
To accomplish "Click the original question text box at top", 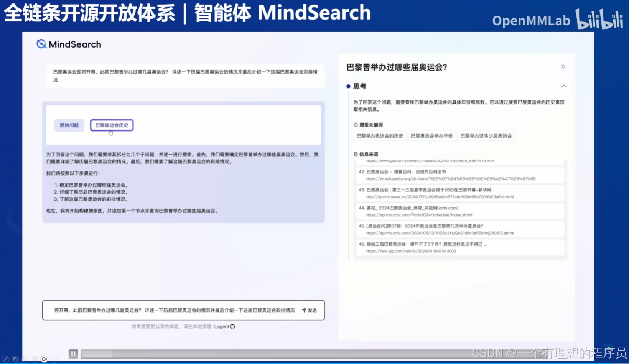I will [x=185, y=76].
